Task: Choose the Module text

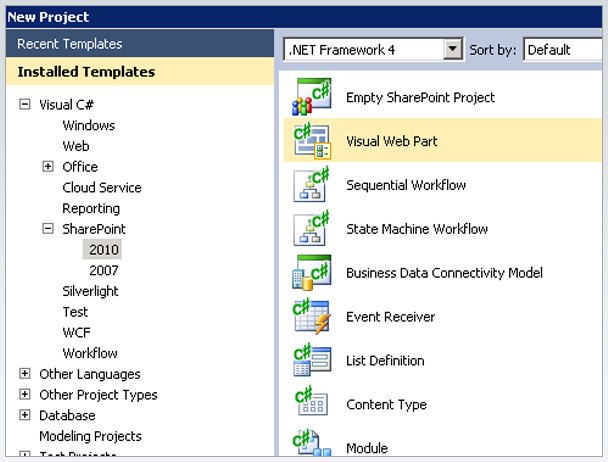Action: [x=367, y=448]
